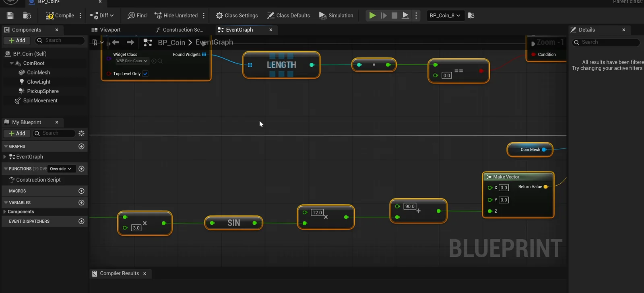Add a new event dispatcher
The height and width of the screenshot is (293, 644).
click(81, 221)
